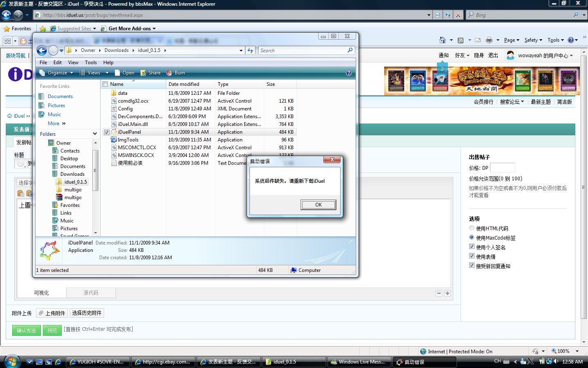Open Windows Live Messenger taskbar item
The image size is (588, 368).
(x=359, y=362)
